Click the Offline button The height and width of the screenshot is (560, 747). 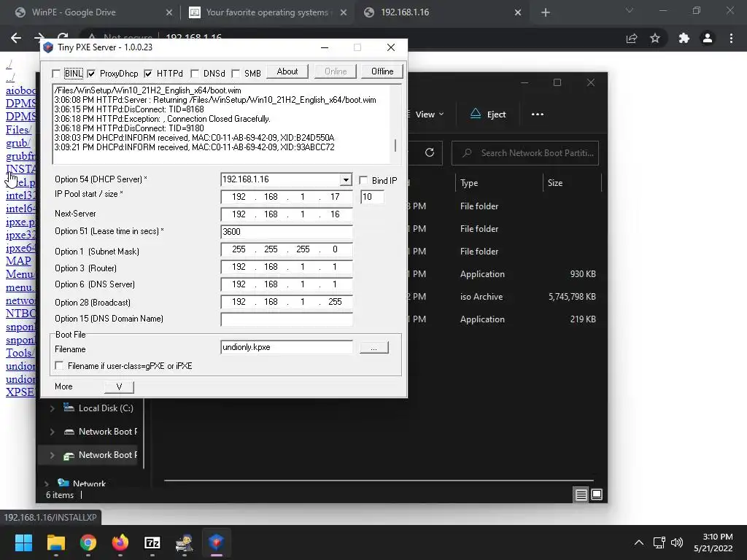click(382, 71)
